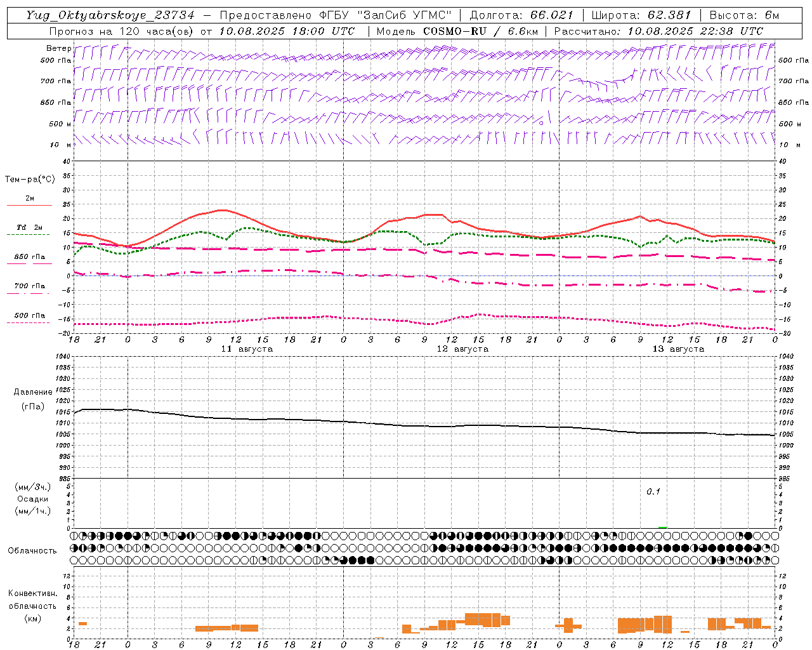Click the Тем-ра(°C) chart label

click(30, 180)
